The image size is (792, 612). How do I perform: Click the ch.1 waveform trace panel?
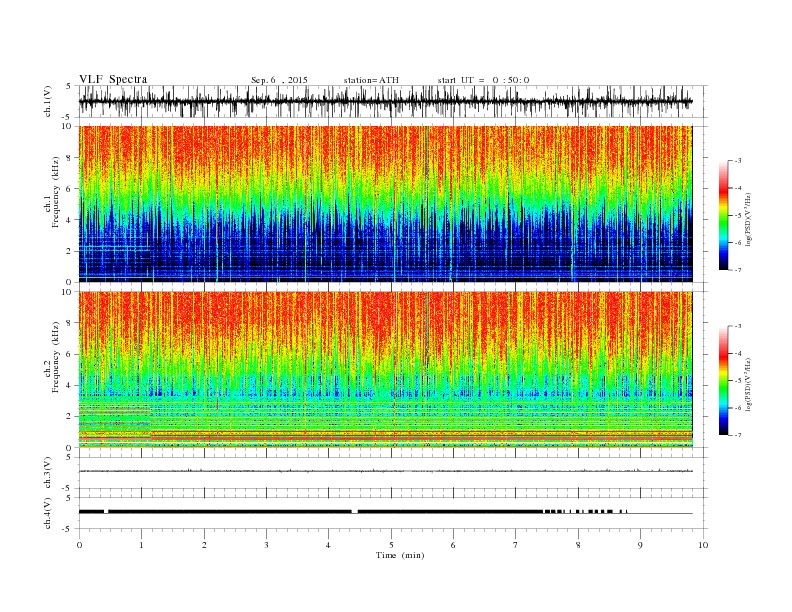click(393, 101)
